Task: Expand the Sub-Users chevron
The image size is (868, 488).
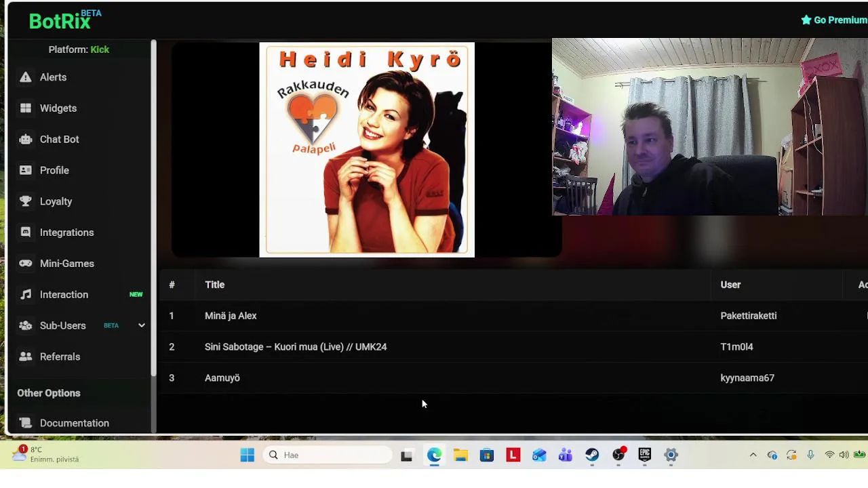Action: (142, 326)
